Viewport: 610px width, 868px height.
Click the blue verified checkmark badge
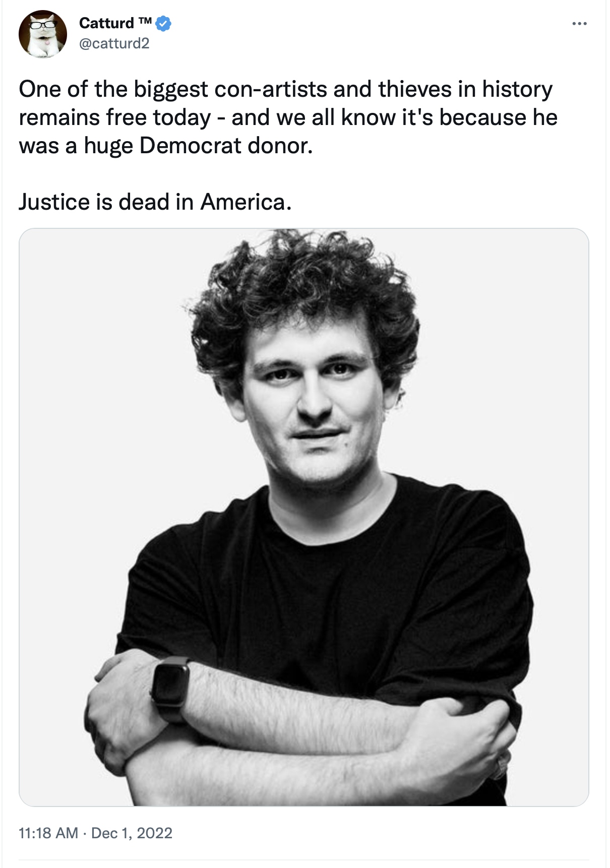[163, 23]
